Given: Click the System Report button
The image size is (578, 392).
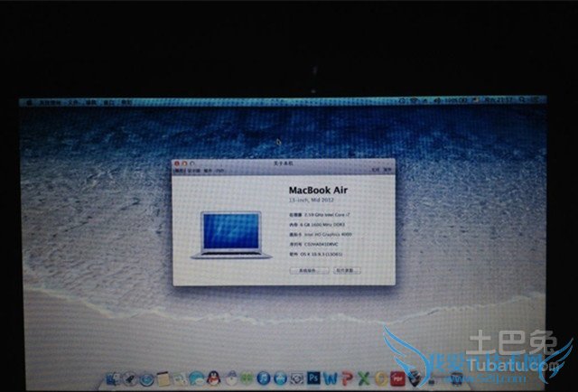Looking at the screenshot, I should [309, 271].
